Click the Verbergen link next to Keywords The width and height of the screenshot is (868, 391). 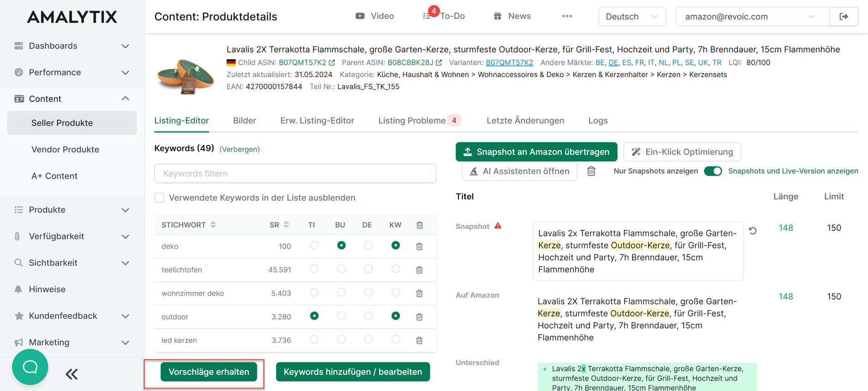coord(240,149)
